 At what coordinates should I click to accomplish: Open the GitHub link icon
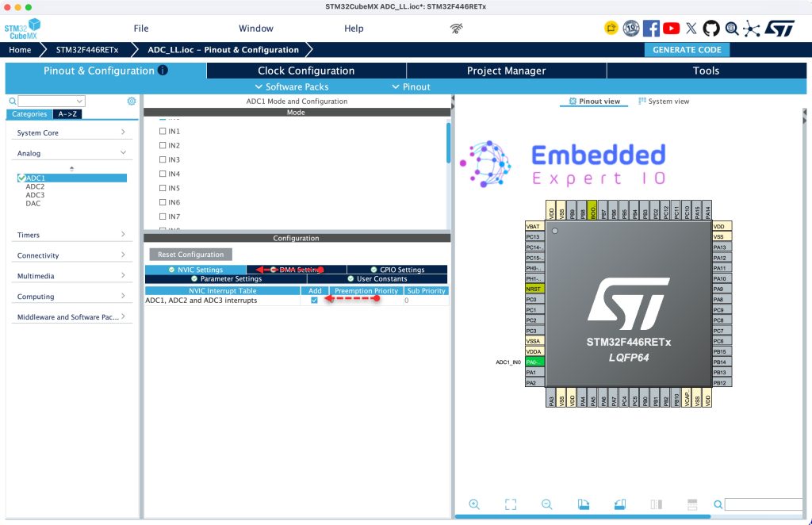click(711, 29)
